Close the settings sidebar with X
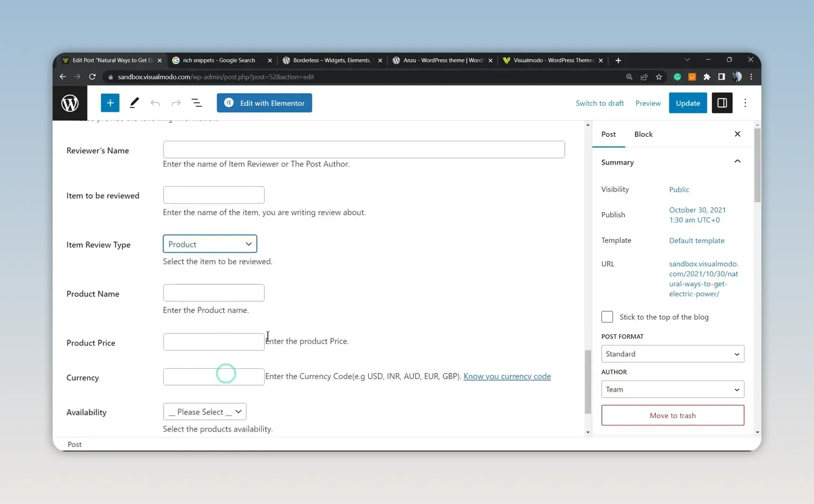The width and height of the screenshot is (814, 504). pos(738,134)
